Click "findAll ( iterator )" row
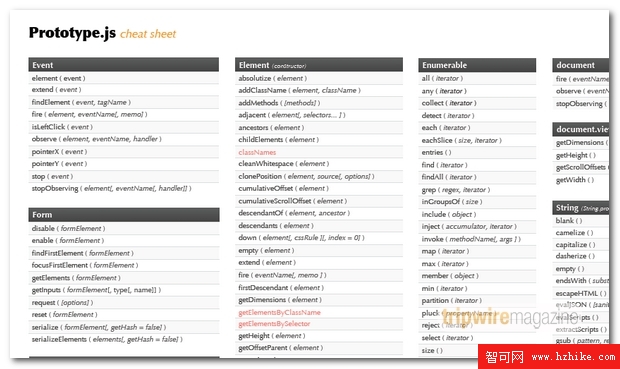The height and width of the screenshot is (369, 620). [477, 177]
